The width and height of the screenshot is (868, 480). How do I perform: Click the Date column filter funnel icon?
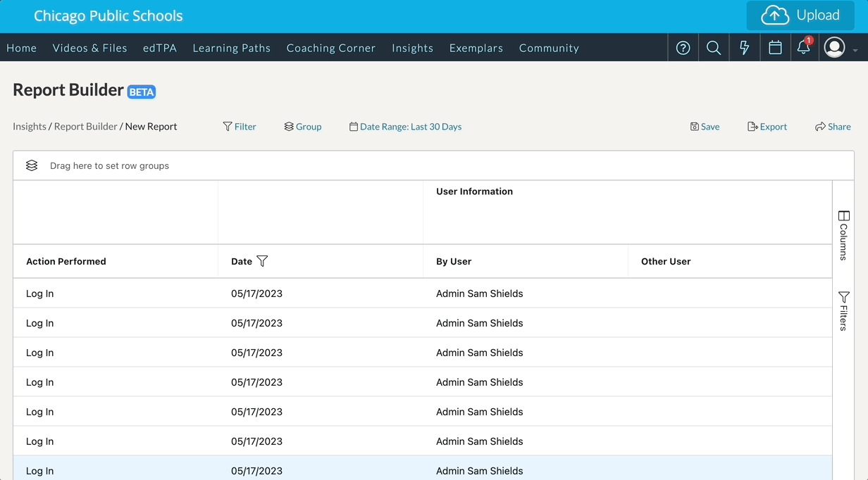[x=262, y=261]
